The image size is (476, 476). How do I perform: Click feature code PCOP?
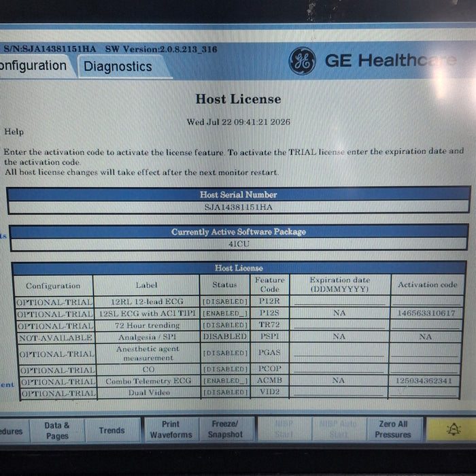269,369
